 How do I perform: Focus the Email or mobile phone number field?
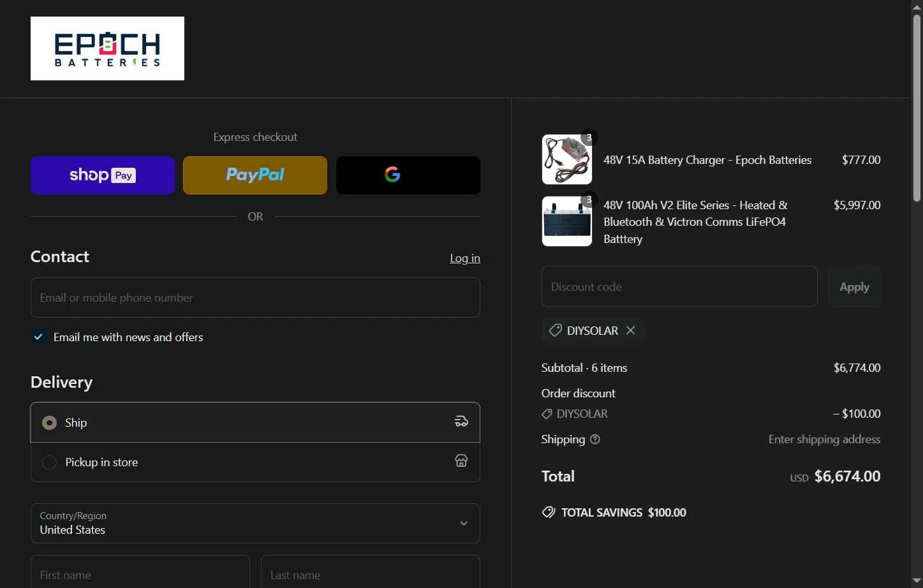coord(255,298)
